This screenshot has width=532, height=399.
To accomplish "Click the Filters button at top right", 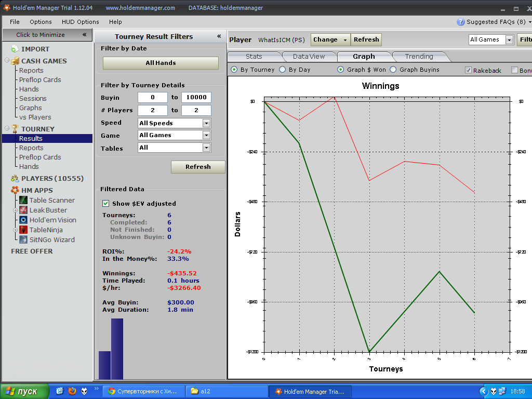I will coord(525,39).
